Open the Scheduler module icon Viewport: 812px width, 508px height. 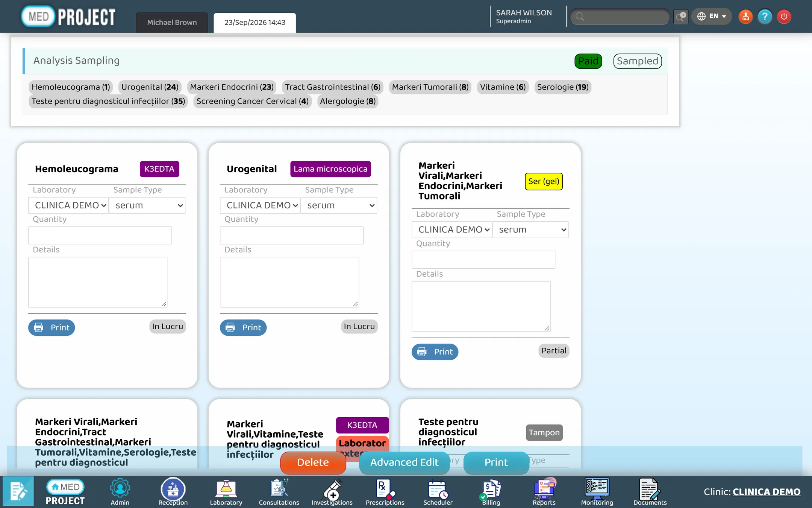click(x=438, y=492)
